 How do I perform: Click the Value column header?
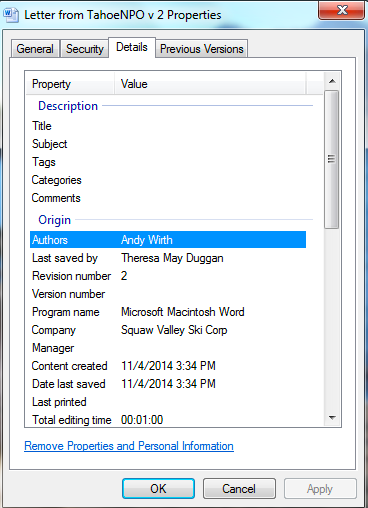[x=210, y=84]
